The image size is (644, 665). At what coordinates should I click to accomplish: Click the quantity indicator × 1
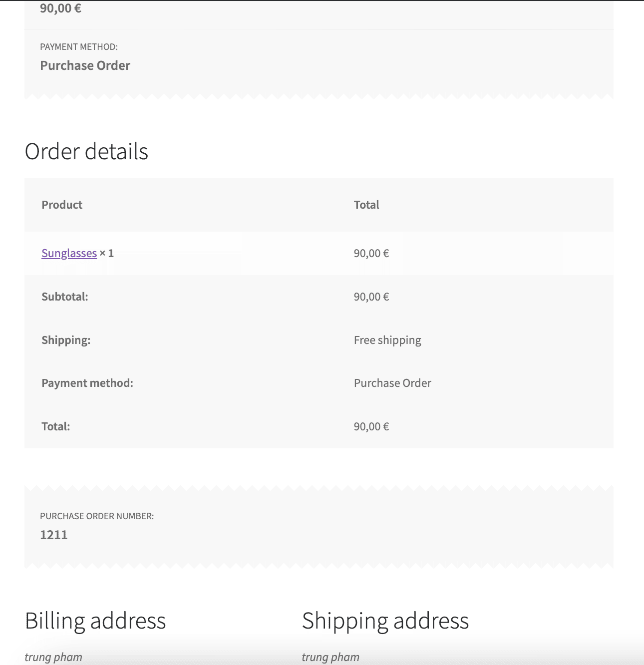tap(107, 253)
